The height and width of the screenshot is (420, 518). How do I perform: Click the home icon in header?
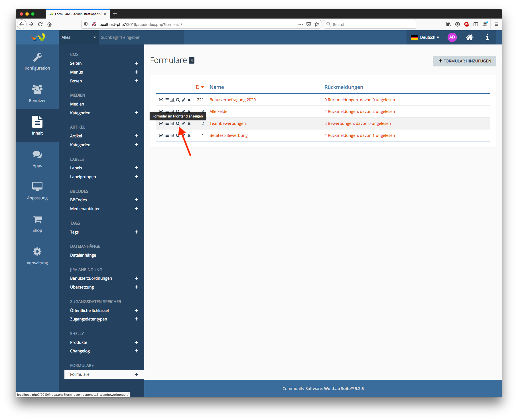tap(470, 37)
